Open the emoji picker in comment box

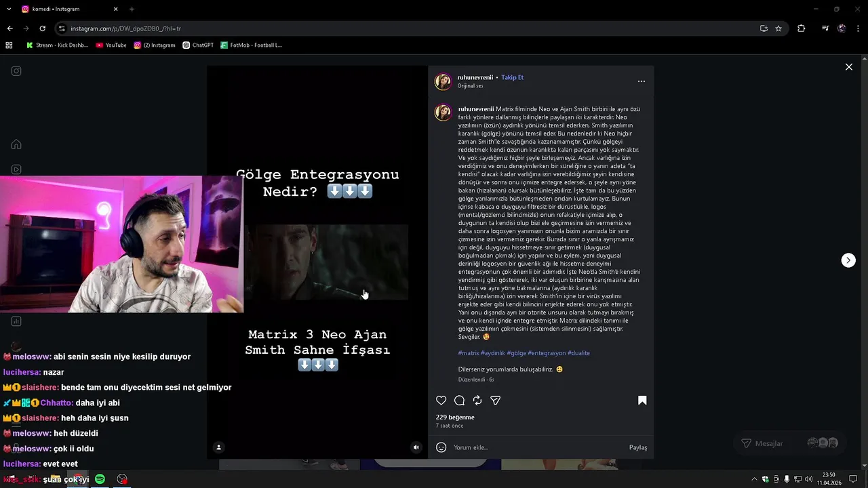(441, 447)
